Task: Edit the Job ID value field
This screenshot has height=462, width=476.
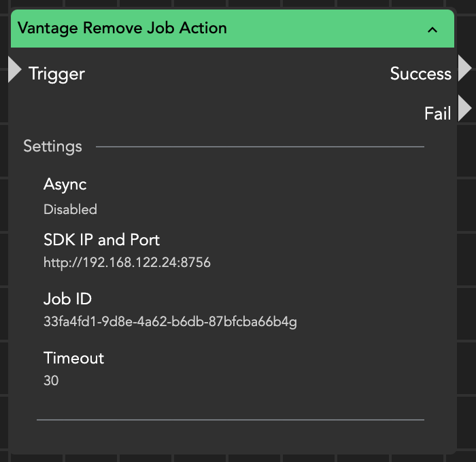Action: click(170, 321)
